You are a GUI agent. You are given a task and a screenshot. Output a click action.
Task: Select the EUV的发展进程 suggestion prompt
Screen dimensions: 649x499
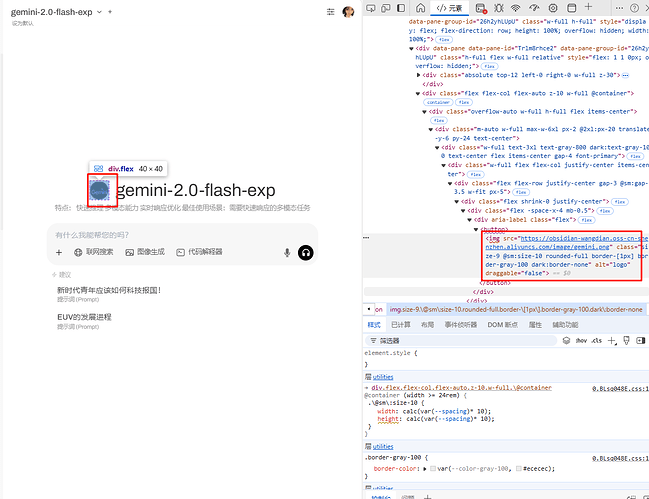click(84, 321)
